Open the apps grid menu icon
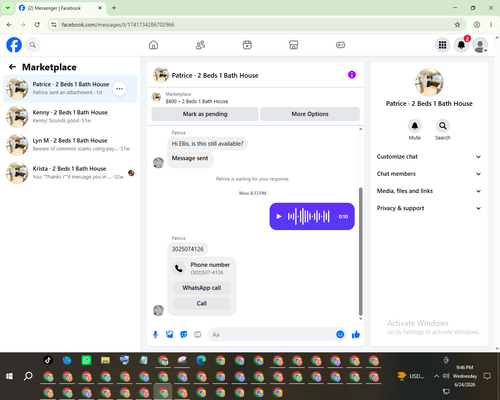Screen dimensions: 500x400 point(442,45)
